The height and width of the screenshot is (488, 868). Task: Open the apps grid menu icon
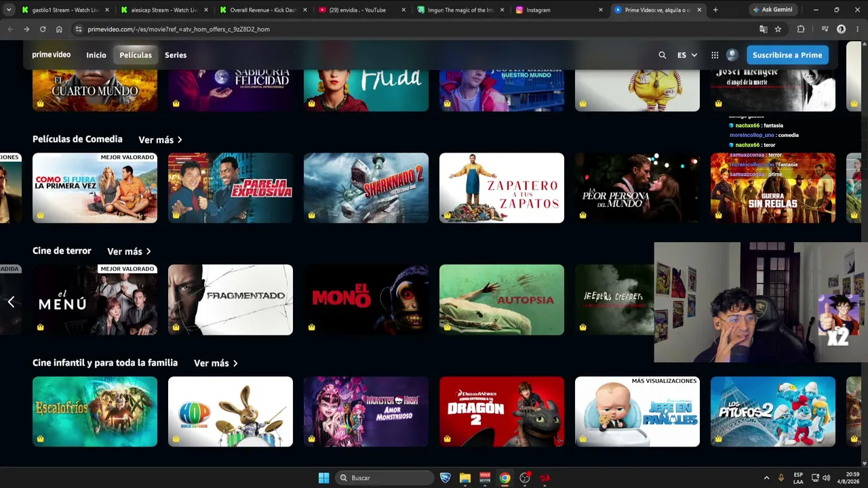coord(715,55)
